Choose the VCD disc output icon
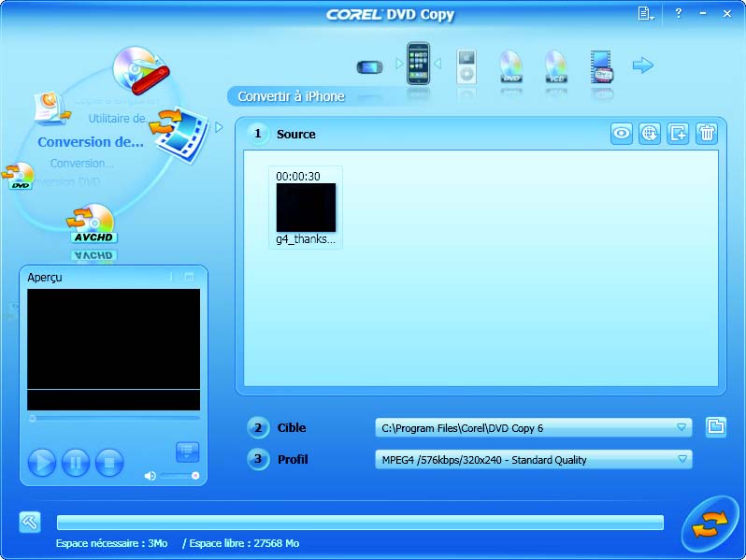 pyautogui.click(x=555, y=66)
